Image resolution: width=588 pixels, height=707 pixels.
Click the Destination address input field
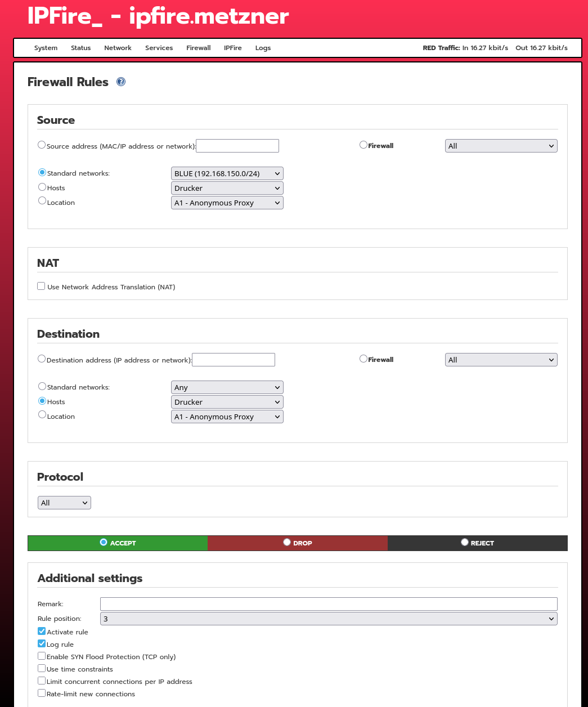[x=234, y=360]
